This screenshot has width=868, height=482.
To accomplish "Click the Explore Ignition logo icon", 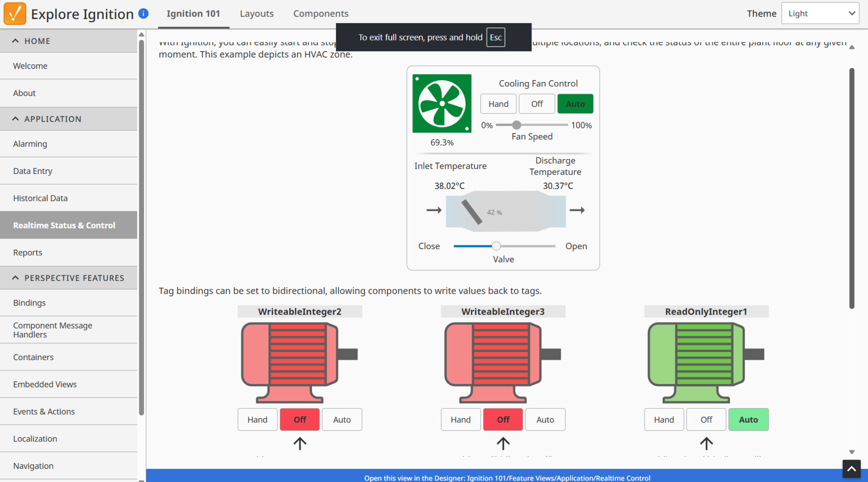I will click(x=15, y=13).
